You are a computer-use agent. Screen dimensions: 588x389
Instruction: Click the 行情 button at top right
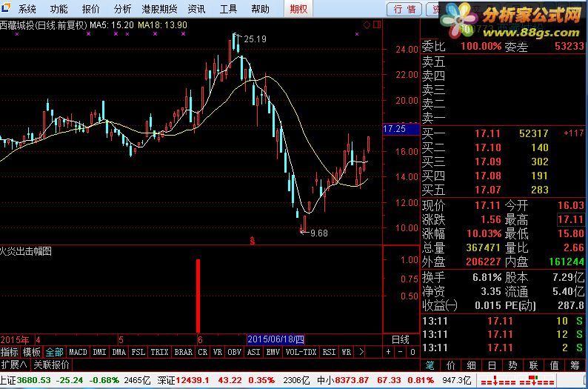coord(404,9)
